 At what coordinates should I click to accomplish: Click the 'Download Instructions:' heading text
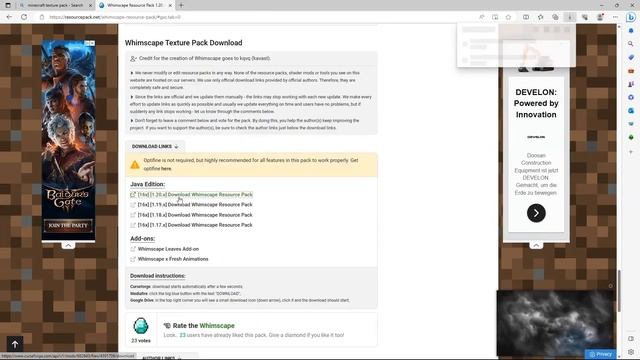(x=158, y=276)
